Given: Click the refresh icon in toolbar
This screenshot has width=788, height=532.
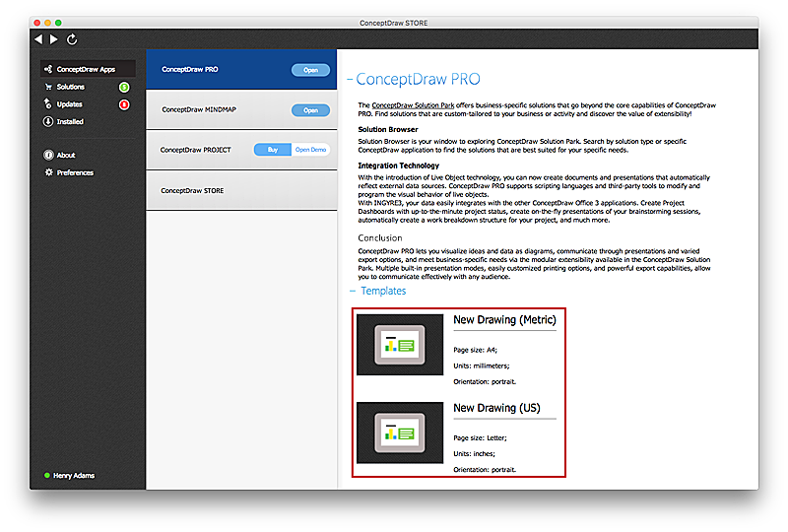Looking at the screenshot, I should (x=72, y=39).
